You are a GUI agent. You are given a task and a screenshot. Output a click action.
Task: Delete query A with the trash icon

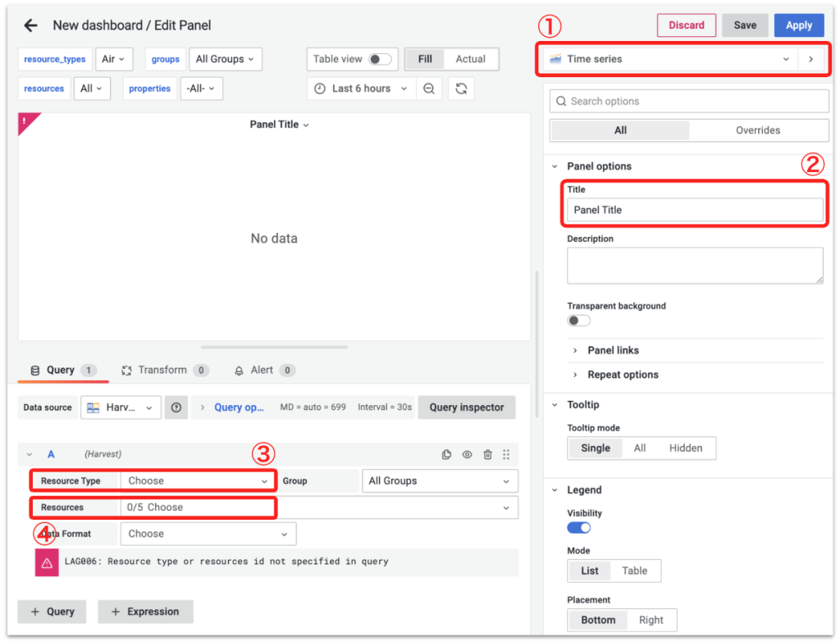487,454
